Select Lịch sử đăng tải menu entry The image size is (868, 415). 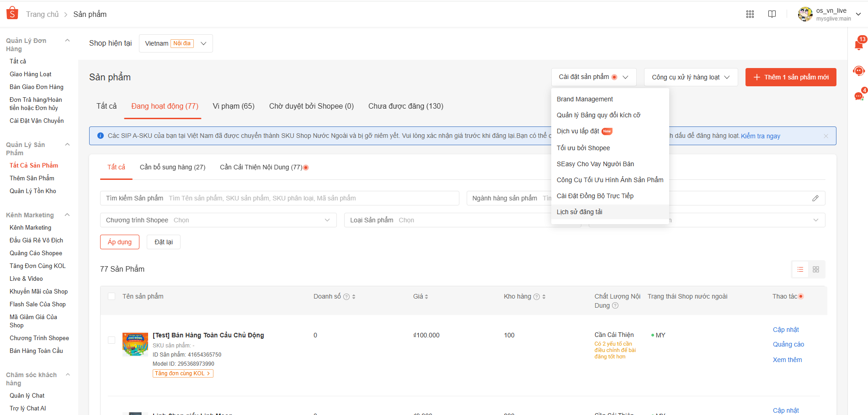[x=579, y=211]
